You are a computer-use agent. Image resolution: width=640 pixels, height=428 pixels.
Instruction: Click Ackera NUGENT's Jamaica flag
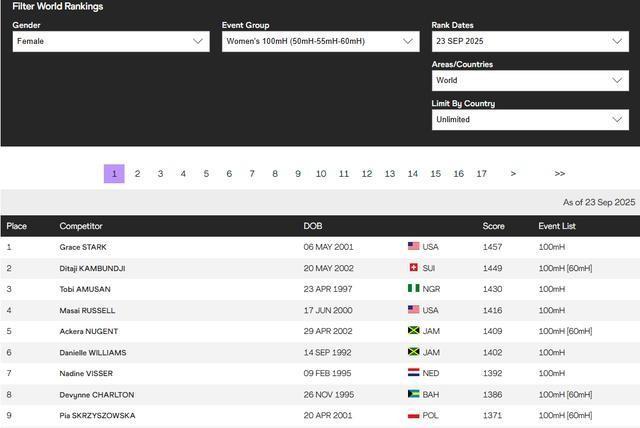(x=413, y=331)
